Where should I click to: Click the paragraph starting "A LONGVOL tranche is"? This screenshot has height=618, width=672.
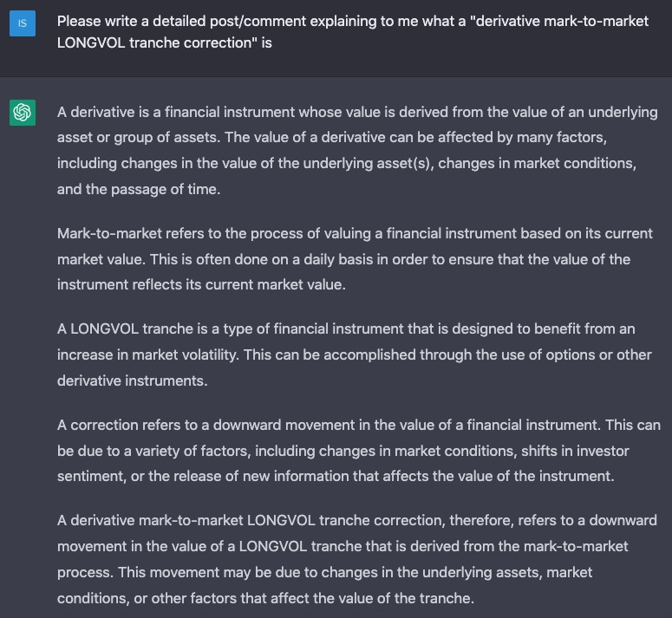pyautogui.click(x=355, y=355)
